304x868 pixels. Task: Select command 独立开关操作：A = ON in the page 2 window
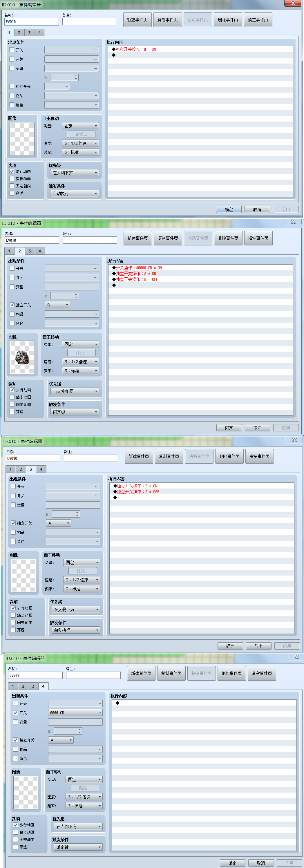tap(134, 274)
